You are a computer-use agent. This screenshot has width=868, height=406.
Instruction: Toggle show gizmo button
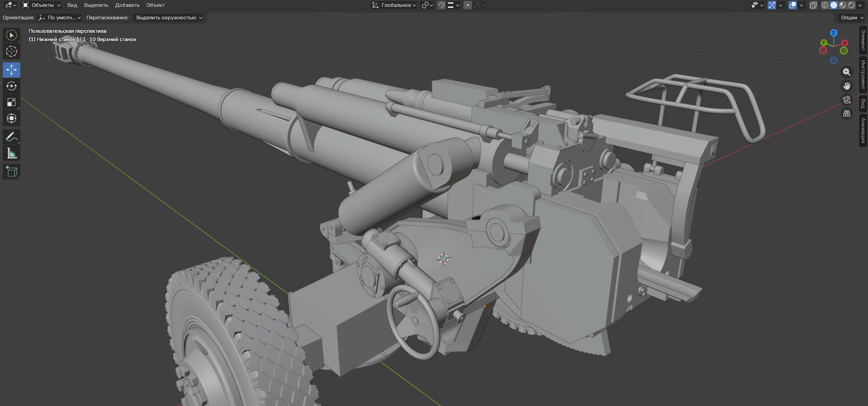point(771,5)
